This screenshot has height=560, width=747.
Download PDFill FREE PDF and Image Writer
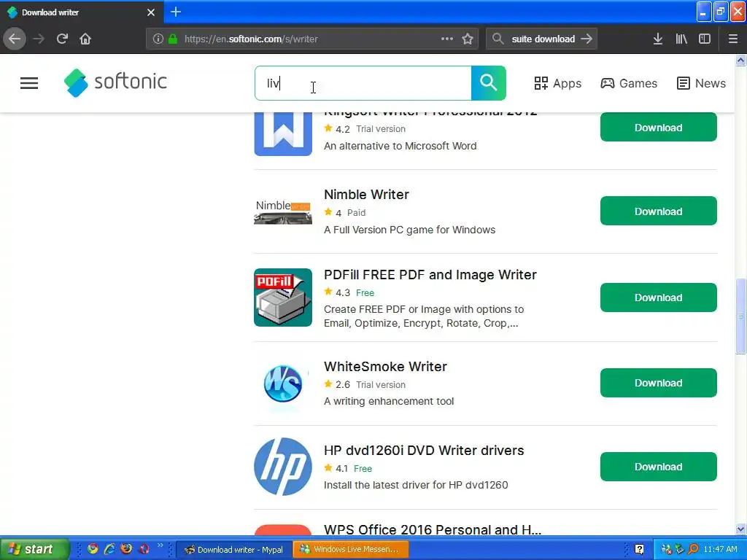coord(659,297)
